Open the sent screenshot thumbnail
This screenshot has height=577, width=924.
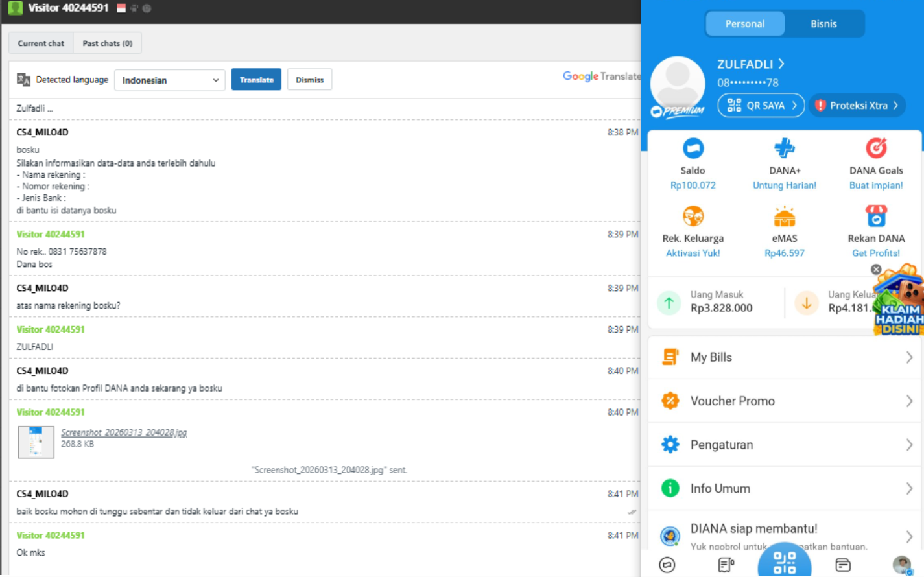click(36, 442)
